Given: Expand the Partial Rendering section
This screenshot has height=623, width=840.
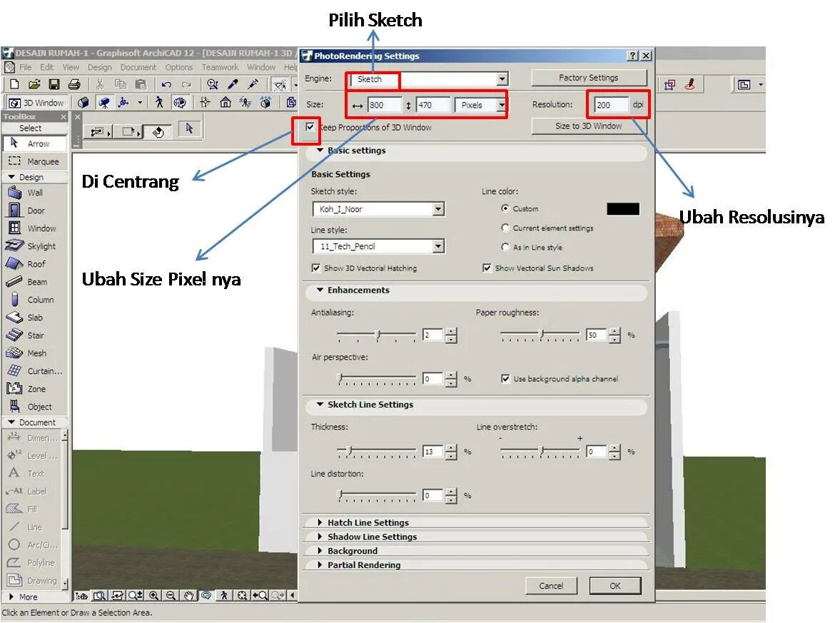Looking at the screenshot, I should [320, 564].
